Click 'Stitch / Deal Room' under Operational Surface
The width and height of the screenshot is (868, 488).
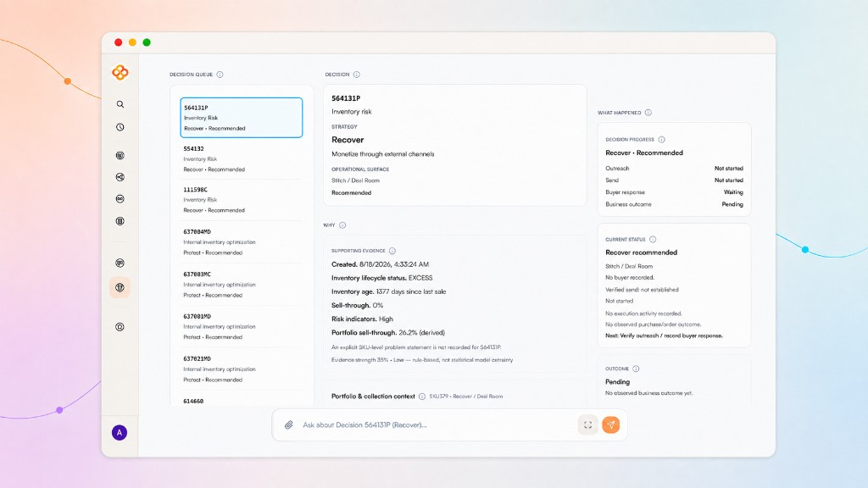[355, 180]
